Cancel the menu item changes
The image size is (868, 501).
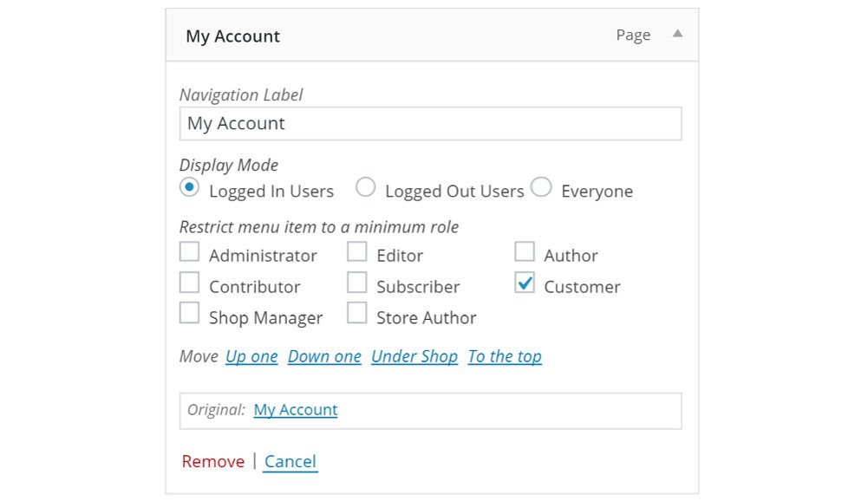pos(290,461)
